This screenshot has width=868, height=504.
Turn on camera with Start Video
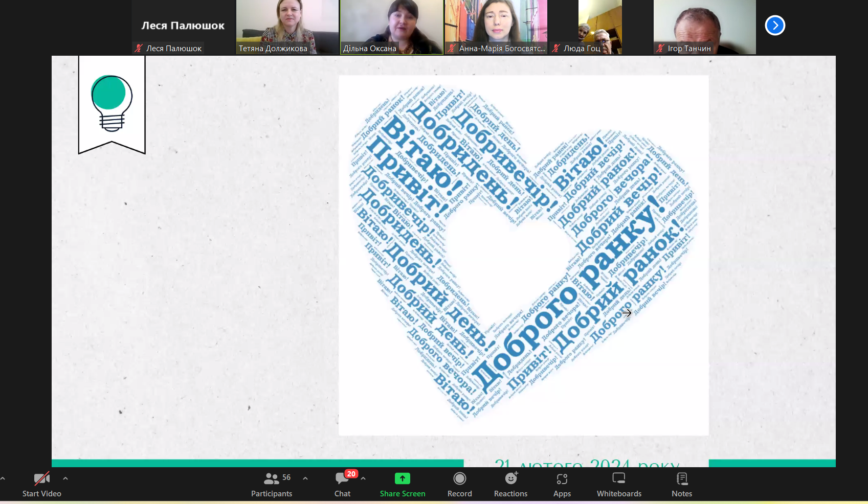pos(41,484)
